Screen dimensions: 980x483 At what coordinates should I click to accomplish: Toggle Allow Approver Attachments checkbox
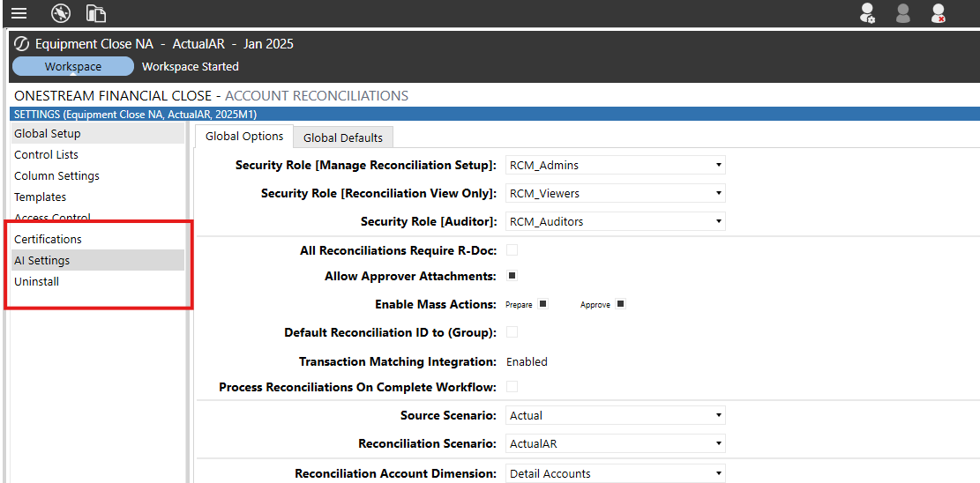coord(512,276)
